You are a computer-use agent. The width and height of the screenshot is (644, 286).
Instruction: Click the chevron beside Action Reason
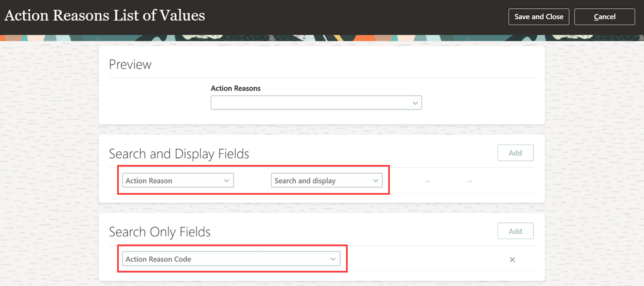click(x=227, y=181)
